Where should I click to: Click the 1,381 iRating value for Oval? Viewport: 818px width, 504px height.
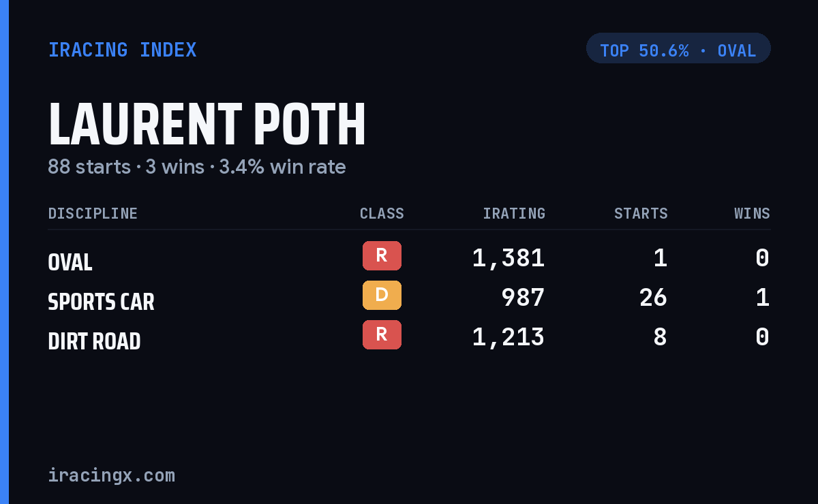pos(509,258)
